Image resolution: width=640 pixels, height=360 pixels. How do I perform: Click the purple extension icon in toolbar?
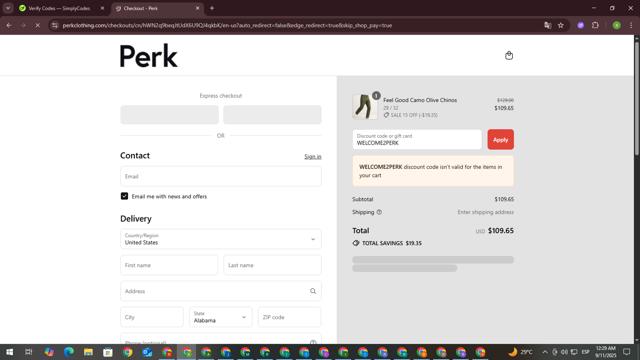click(x=580, y=25)
